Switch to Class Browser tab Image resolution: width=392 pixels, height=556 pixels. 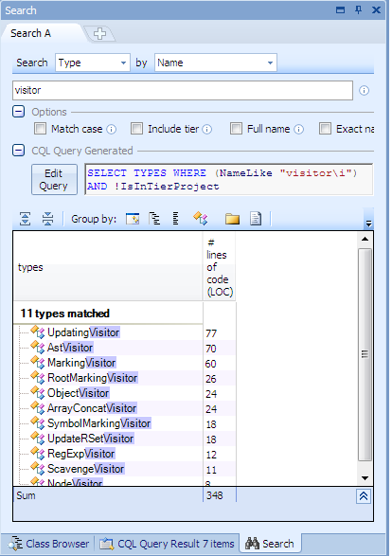click(x=49, y=544)
